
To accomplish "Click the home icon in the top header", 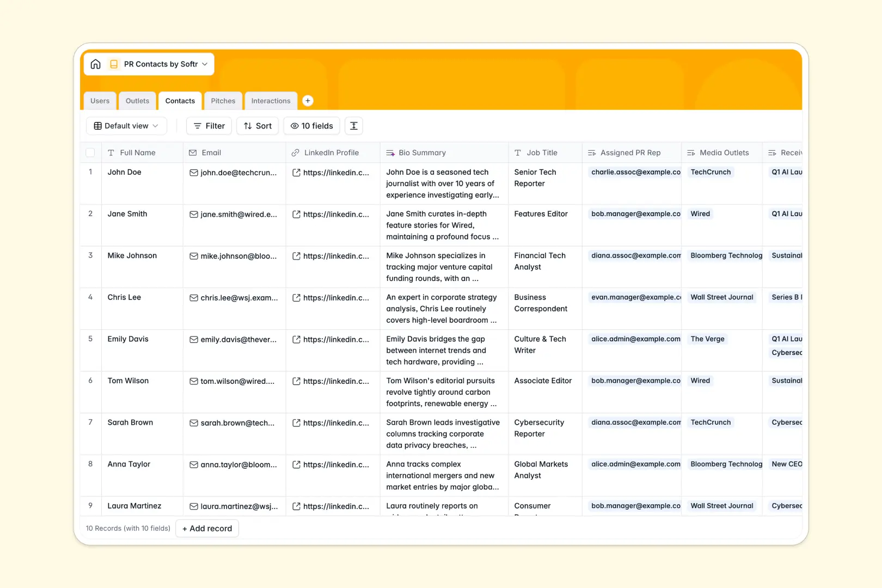I will click(x=96, y=64).
